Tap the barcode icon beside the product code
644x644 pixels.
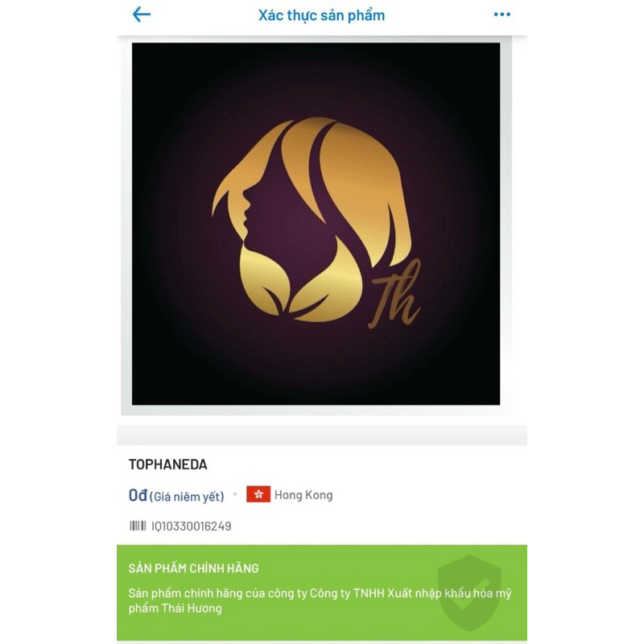coord(138,526)
